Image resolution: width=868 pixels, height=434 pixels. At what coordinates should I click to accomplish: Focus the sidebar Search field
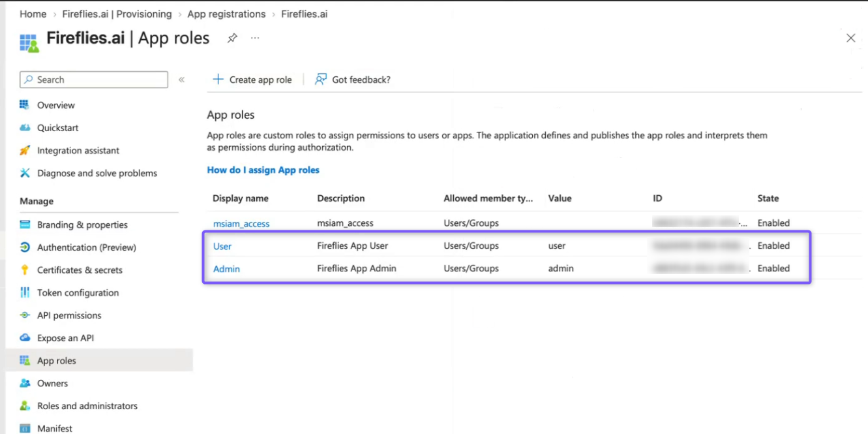pyautogui.click(x=94, y=80)
